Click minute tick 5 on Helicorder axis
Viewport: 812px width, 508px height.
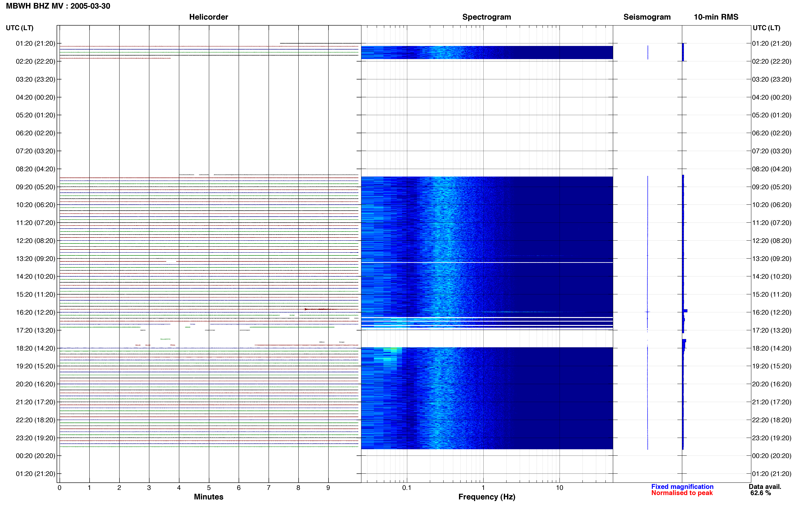[209, 488]
